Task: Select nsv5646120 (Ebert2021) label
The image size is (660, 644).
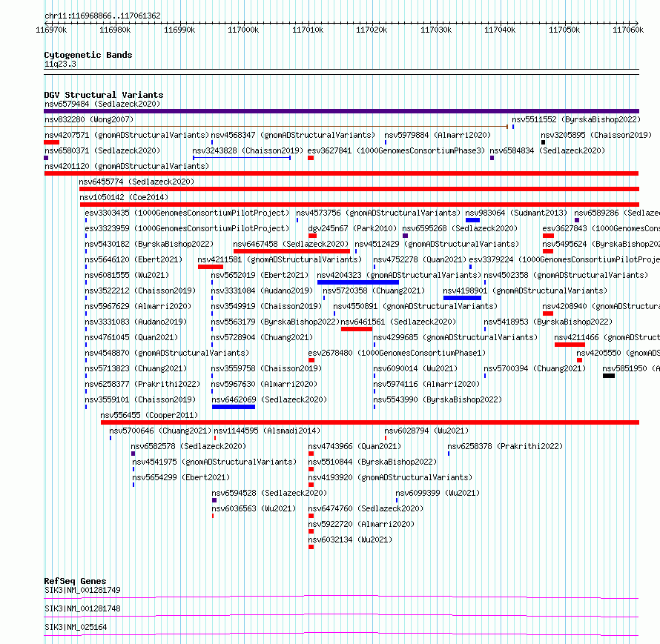Action: click(x=133, y=259)
